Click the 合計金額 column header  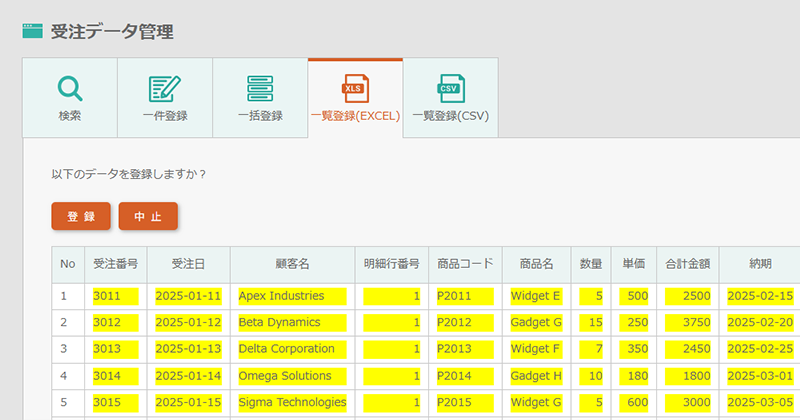688,264
